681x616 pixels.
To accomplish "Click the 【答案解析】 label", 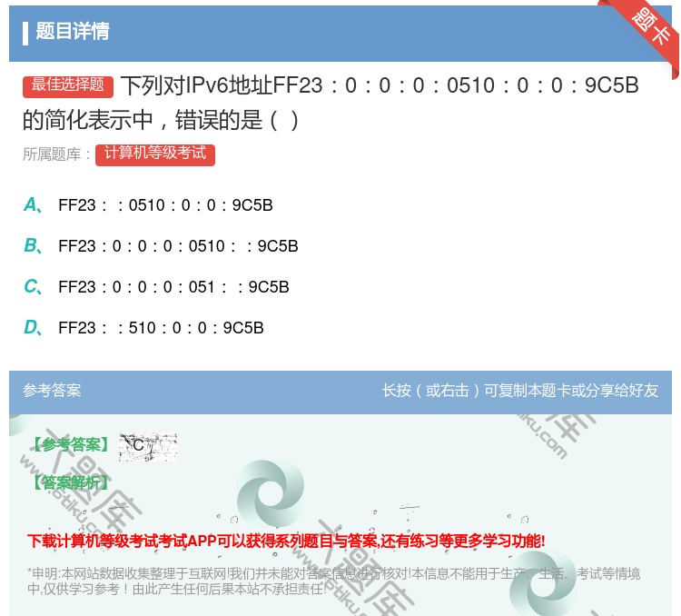I will pyautogui.click(x=70, y=482).
